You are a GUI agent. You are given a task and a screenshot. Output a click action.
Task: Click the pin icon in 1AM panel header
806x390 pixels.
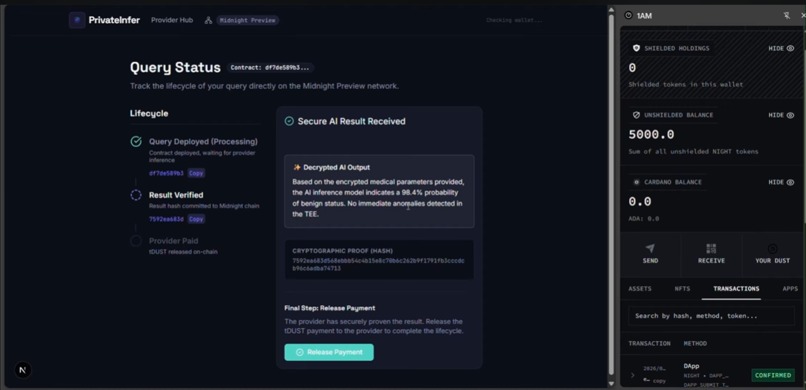tap(786, 16)
